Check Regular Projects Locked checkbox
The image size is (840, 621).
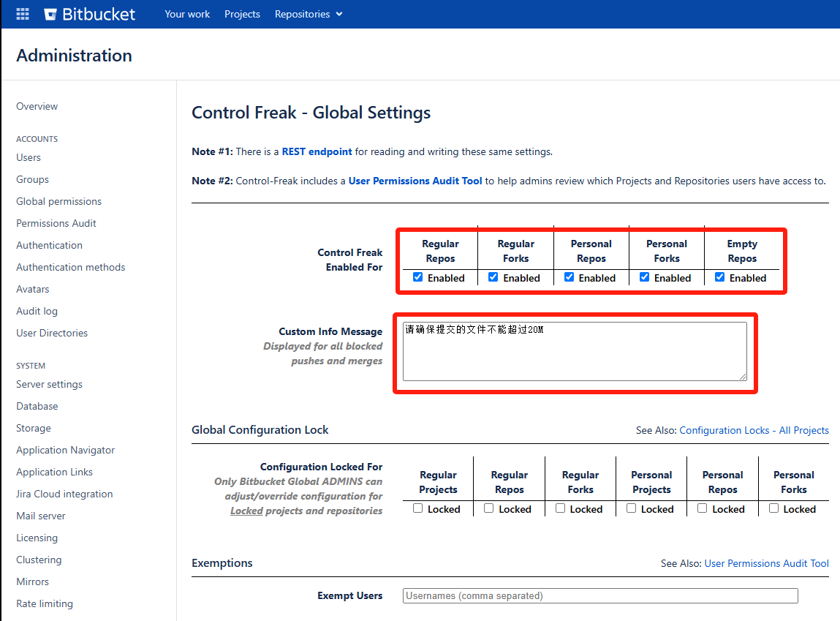[x=418, y=508]
